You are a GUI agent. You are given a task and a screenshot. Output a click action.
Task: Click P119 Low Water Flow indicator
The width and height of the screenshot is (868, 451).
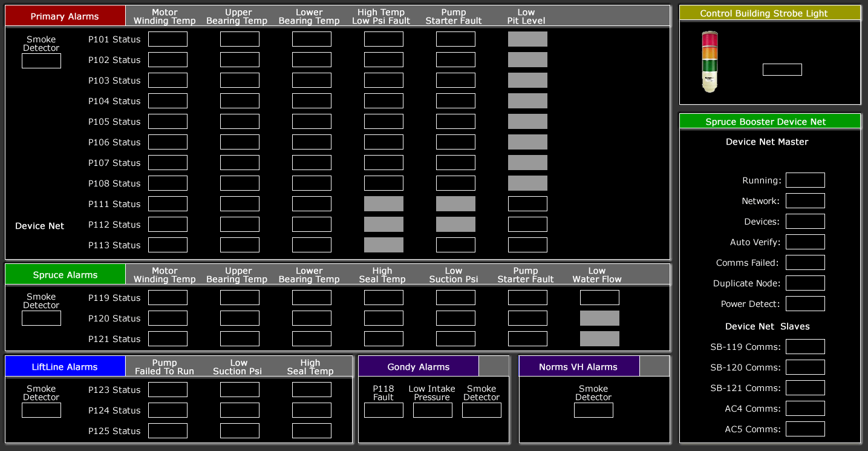click(x=599, y=298)
